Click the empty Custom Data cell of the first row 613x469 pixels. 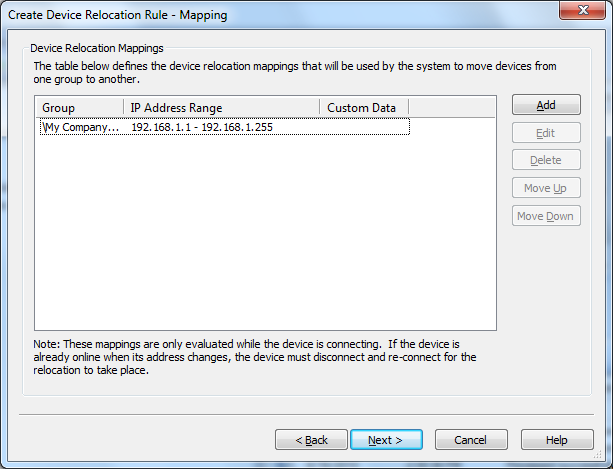[364, 127]
